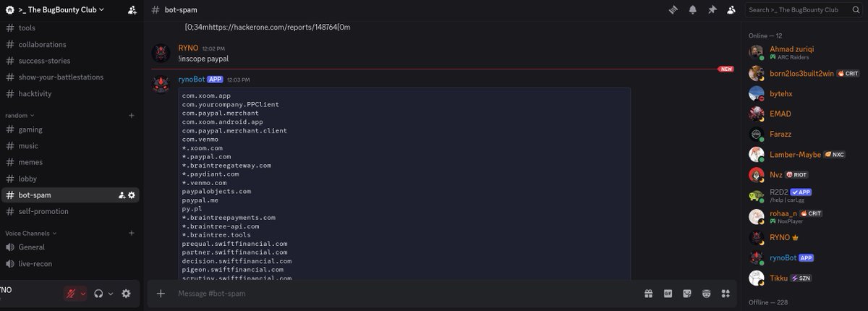Create invite for bot-spam channel icon
This screenshot has width=868, height=311.
(x=122, y=195)
